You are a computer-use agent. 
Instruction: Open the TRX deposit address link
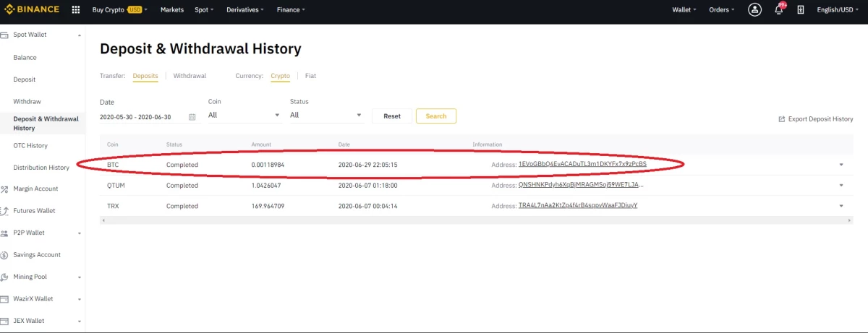[x=578, y=206]
